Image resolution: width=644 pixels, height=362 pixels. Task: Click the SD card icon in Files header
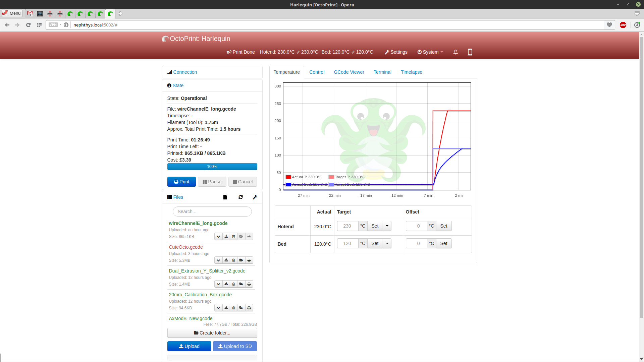pyautogui.click(x=225, y=197)
